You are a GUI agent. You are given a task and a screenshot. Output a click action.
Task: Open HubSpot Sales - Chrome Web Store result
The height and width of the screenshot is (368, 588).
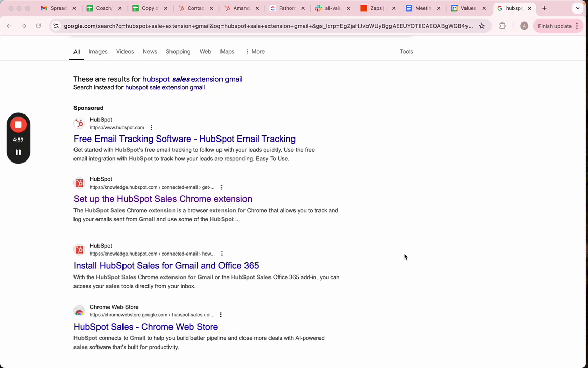[145, 327]
